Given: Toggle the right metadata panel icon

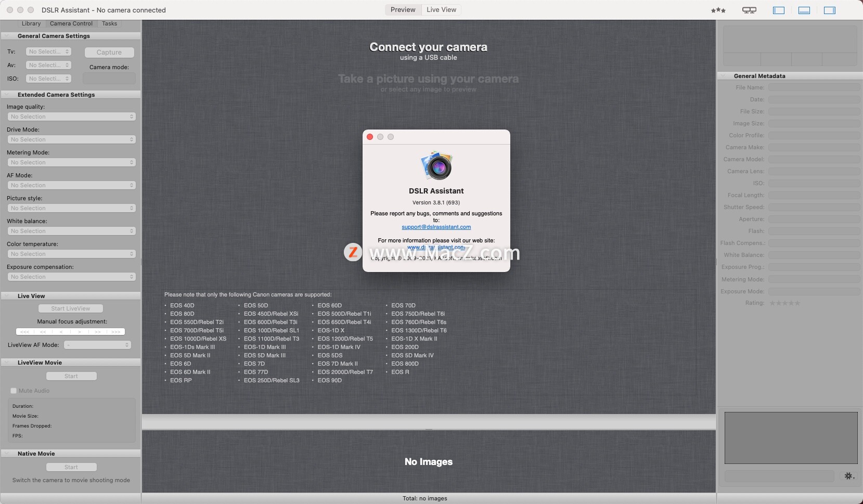Looking at the screenshot, I should [x=830, y=10].
